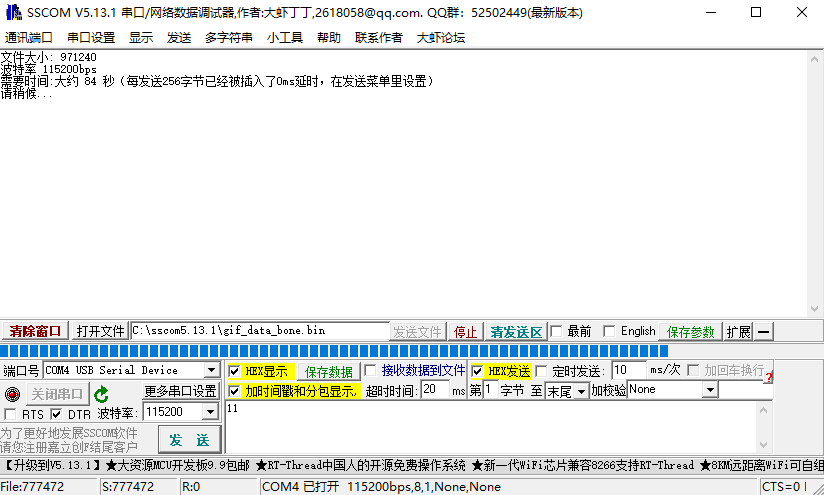Open the 帮助 menu
Viewport: 824px width, 495px height.
pos(329,37)
